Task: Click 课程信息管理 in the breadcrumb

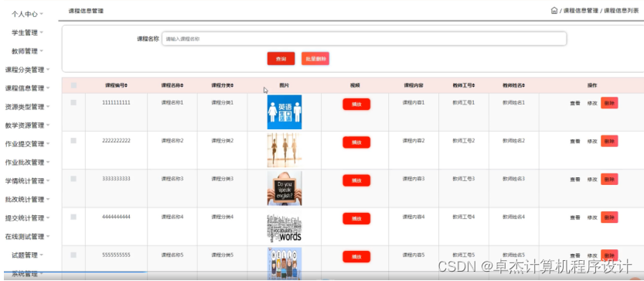Action: coord(581,11)
